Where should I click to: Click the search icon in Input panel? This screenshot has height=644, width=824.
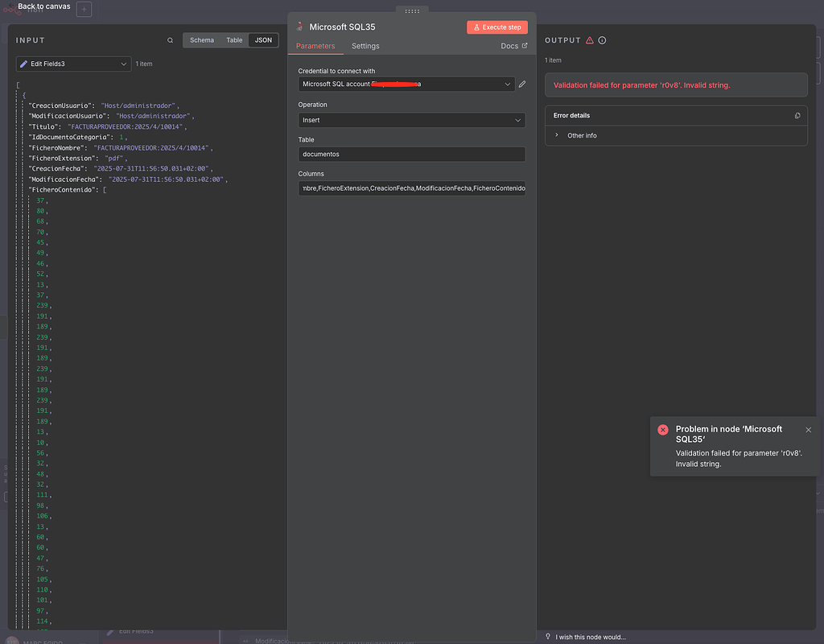tap(170, 40)
